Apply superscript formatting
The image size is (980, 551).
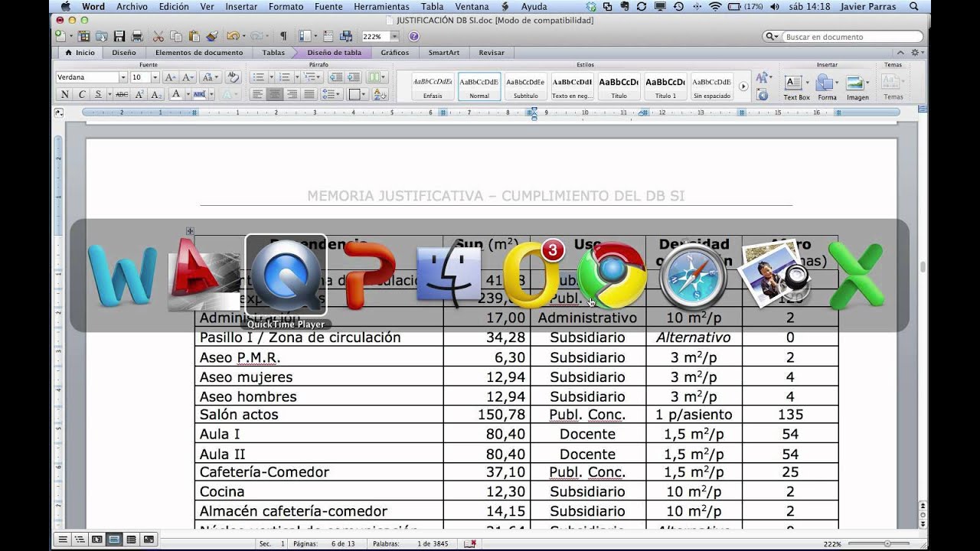coord(139,94)
